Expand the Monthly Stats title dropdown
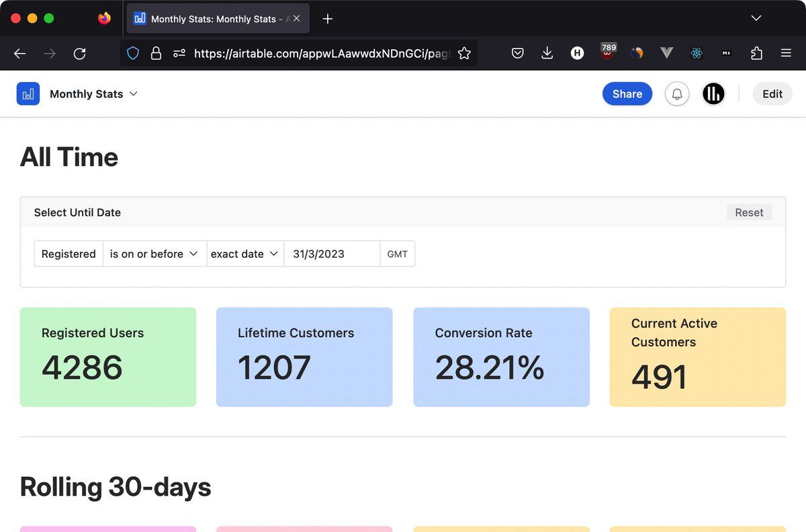The width and height of the screenshot is (806, 532). (x=133, y=94)
